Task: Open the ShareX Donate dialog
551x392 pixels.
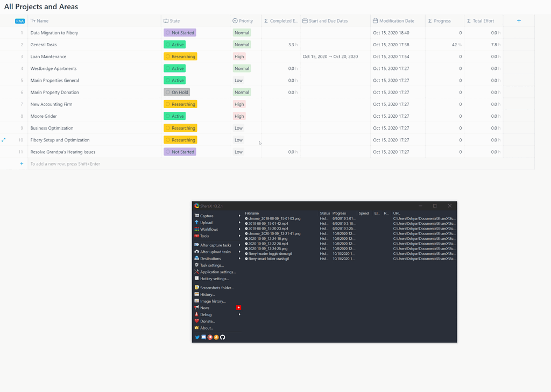Action: 206,321
